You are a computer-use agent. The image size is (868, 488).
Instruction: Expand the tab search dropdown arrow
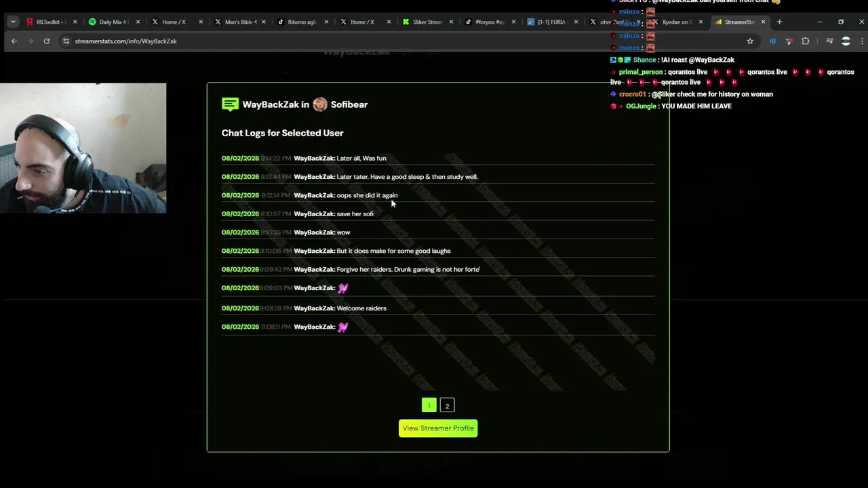coord(13,22)
